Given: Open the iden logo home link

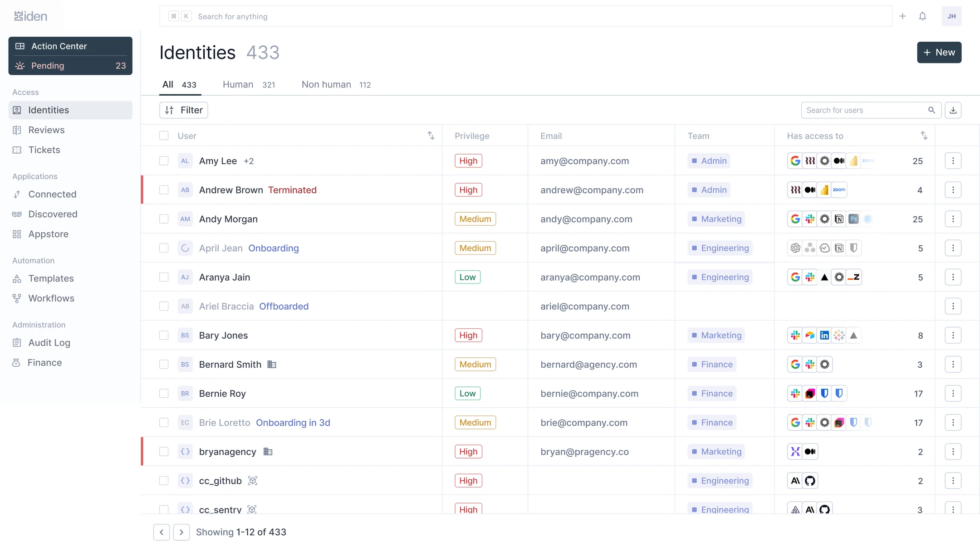Looking at the screenshot, I should 30,16.
